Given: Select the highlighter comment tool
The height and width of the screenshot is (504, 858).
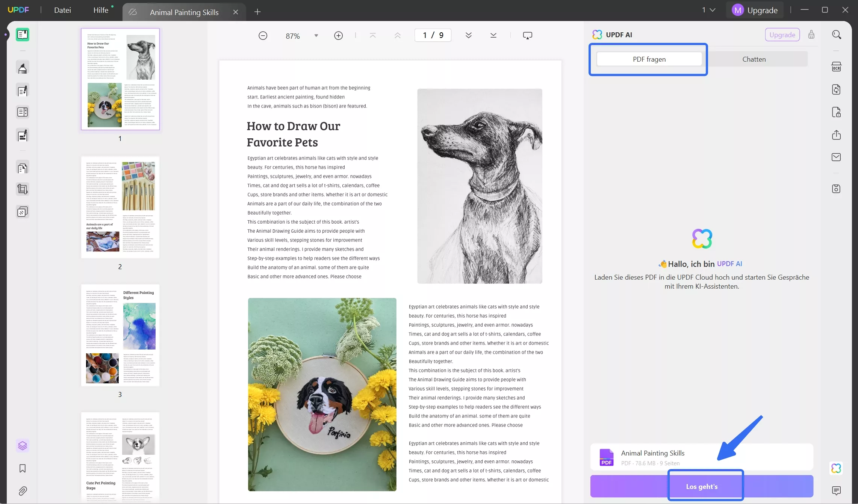Looking at the screenshot, I should point(23,68).
